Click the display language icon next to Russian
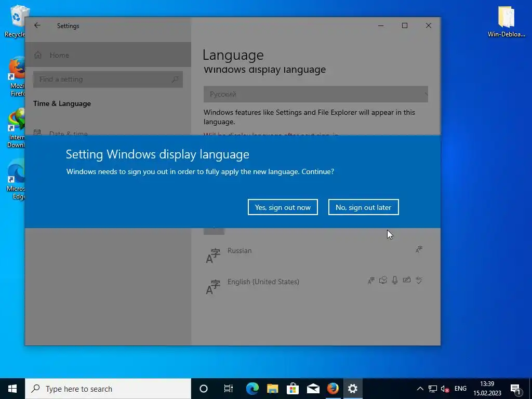532x399 pixels. [x=419, y=249]
